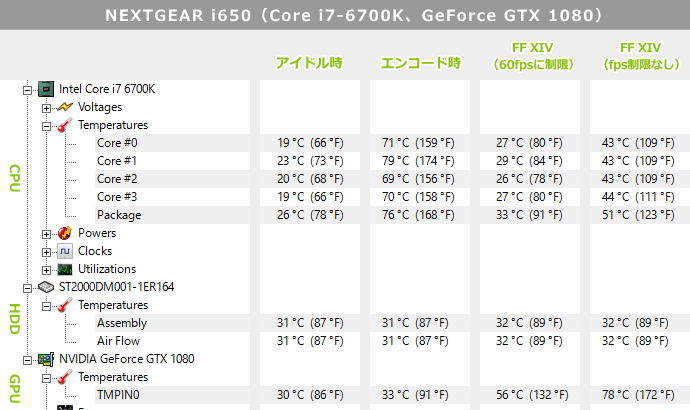
Task: Click Core #2 encode value 69 °C (156 °F)
Action: [418, 179]
